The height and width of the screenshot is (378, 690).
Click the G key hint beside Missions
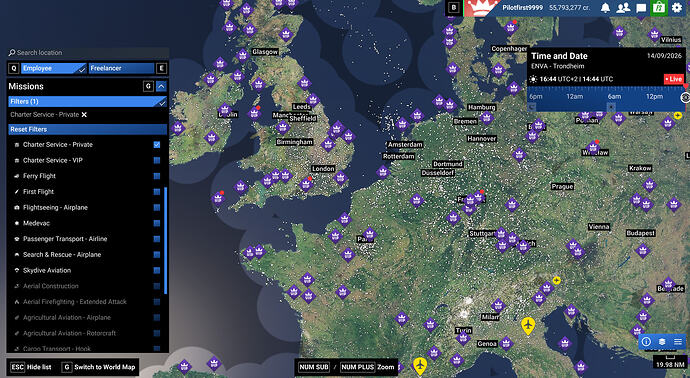click(148, 86)
